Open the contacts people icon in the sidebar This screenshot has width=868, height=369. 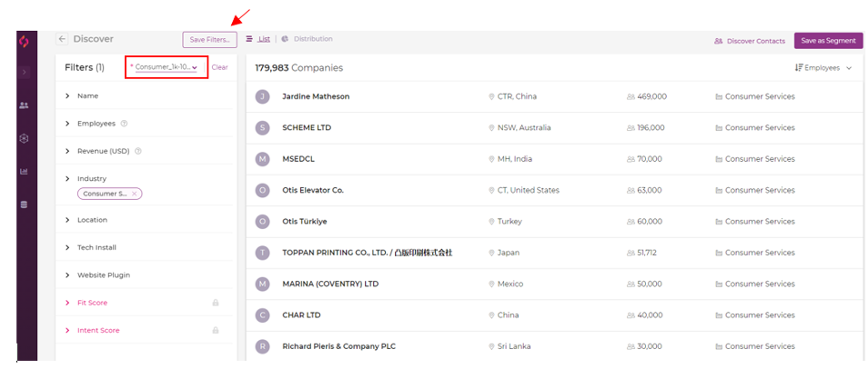click(x=24, y=105)
